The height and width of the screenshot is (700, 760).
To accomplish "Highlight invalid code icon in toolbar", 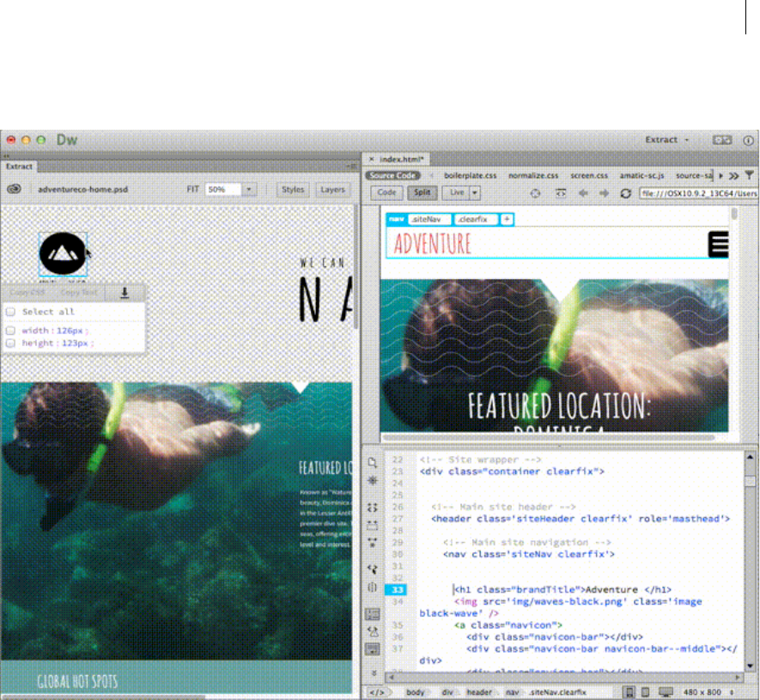I will 372,631.
